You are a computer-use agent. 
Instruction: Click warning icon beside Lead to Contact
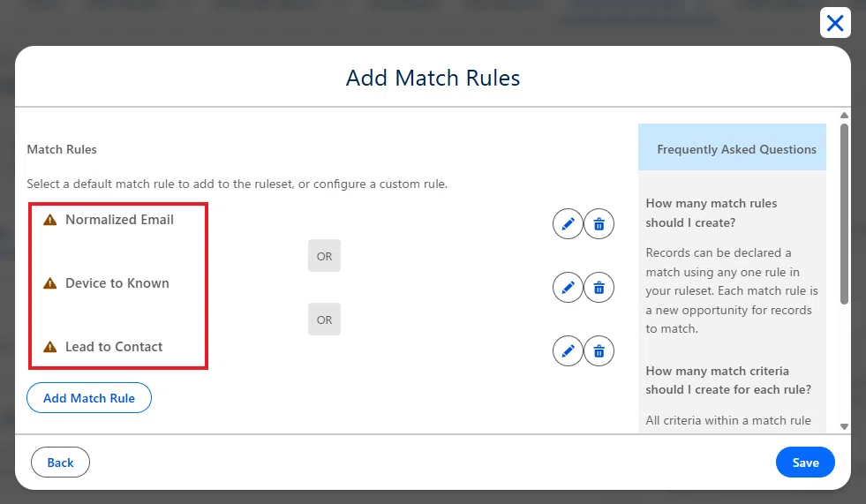click(50, 347)
